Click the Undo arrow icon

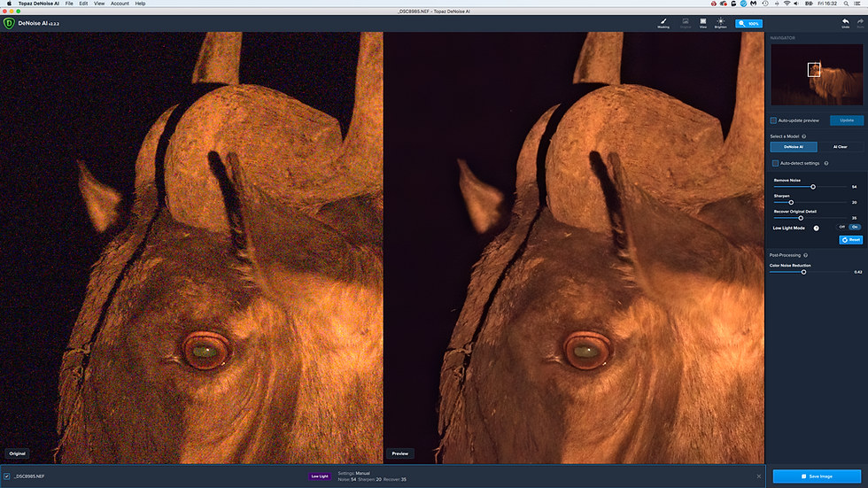tap(845, 23)
